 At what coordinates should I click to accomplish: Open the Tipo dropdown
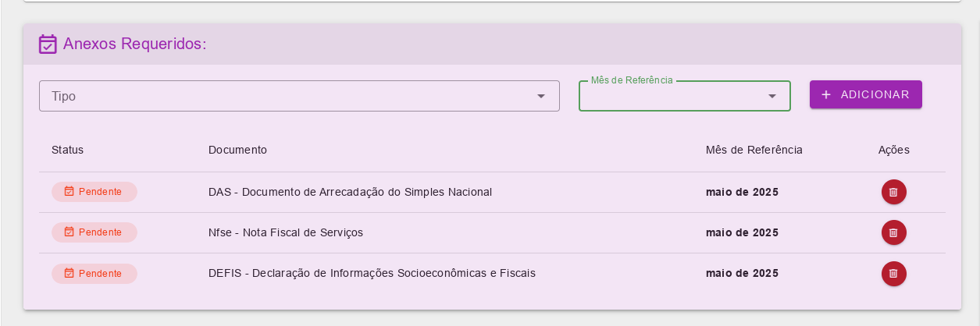point(299,96)
